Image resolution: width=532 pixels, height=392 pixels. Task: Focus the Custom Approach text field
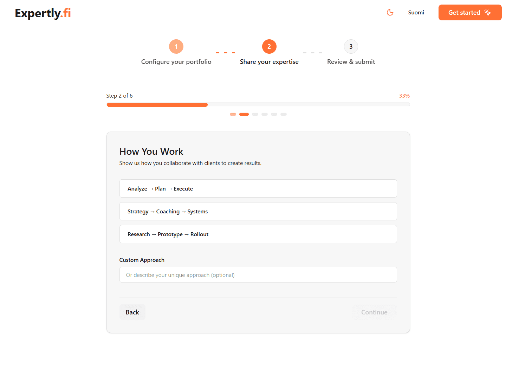[258, 275]
